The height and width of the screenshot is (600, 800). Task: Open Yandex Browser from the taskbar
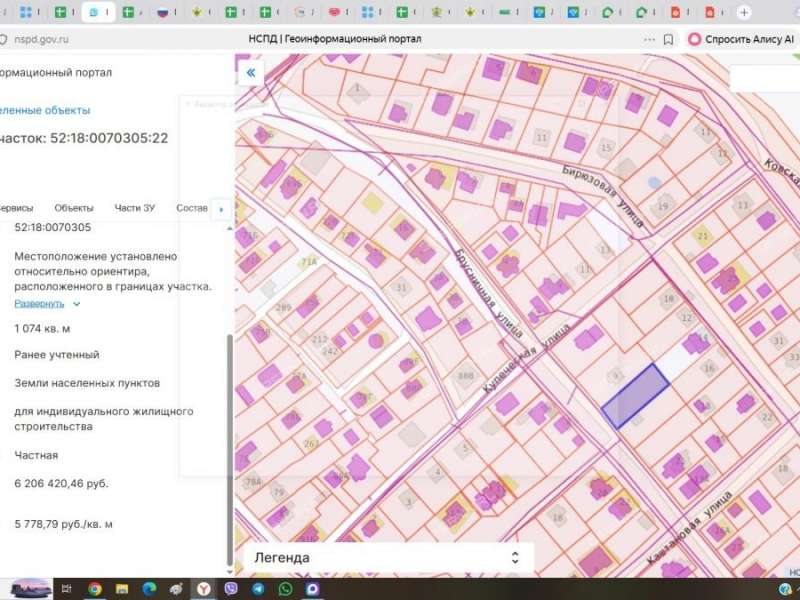point(202,588)
